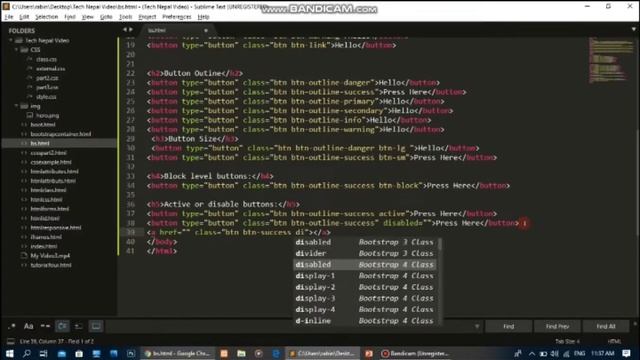Open the Selection menu

pos(47,17)
